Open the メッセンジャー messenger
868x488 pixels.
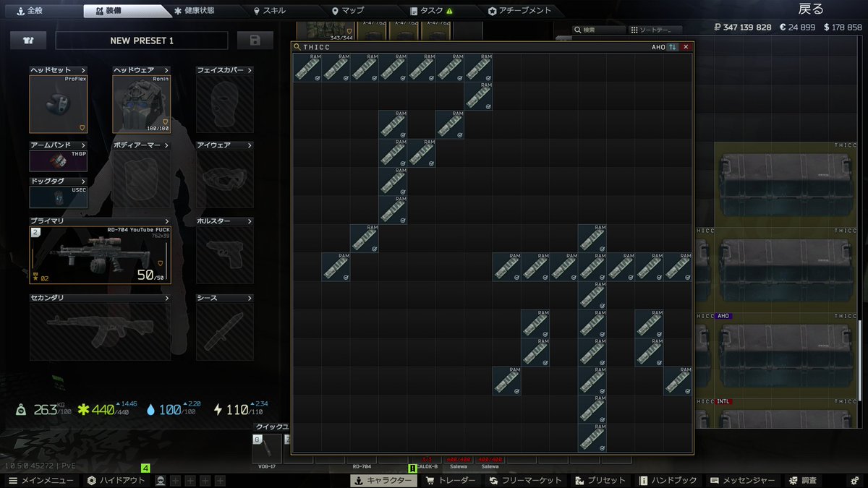tap(744, 480)
